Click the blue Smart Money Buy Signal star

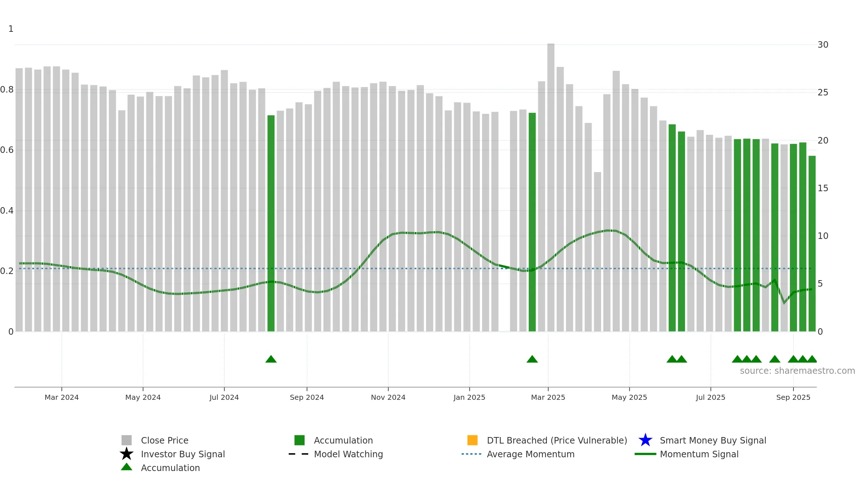pos(645,440)
